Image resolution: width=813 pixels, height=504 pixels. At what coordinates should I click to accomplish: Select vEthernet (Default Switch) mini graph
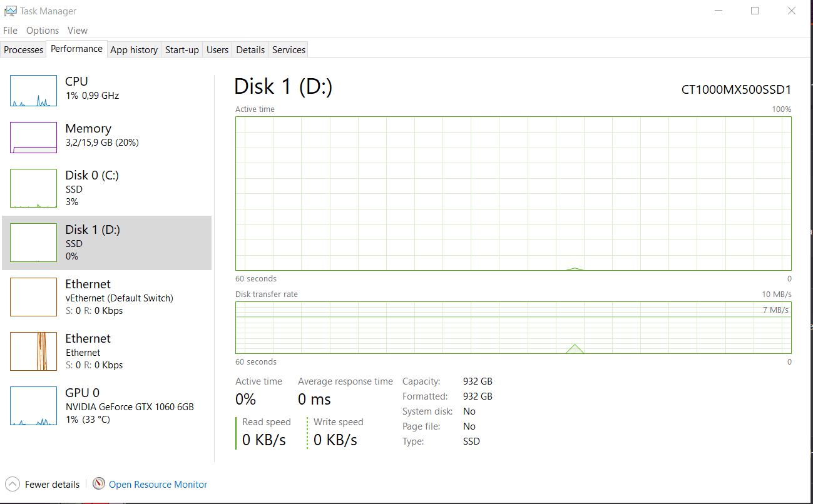33,297
